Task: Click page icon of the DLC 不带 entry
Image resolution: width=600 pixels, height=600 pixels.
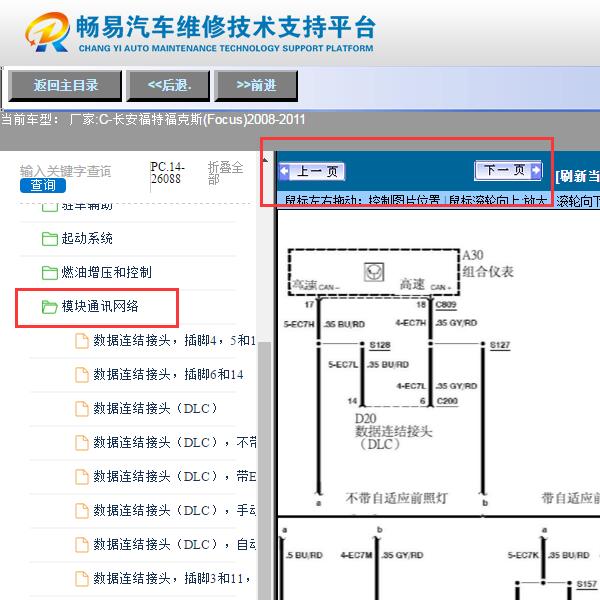Action: (82, 443)
